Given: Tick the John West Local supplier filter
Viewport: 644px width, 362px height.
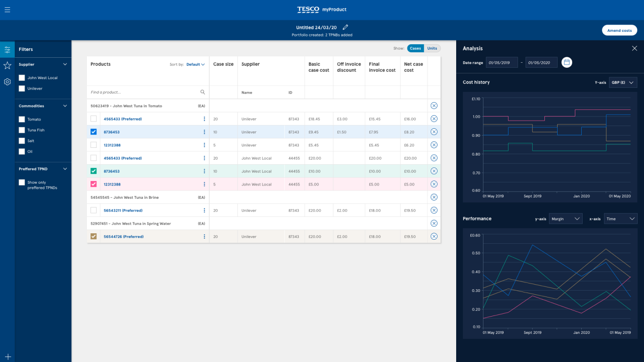Looking at the screenshot, I should click(x=22, y=78).
